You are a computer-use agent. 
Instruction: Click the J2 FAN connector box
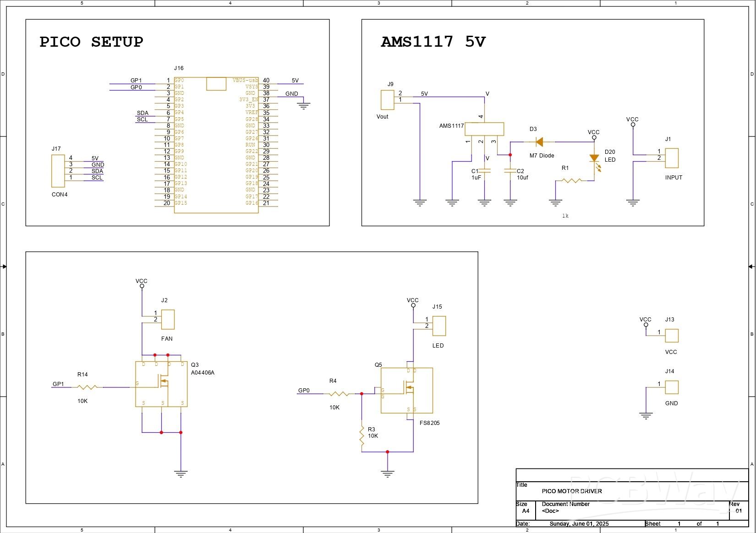click(x=168, y=319)
